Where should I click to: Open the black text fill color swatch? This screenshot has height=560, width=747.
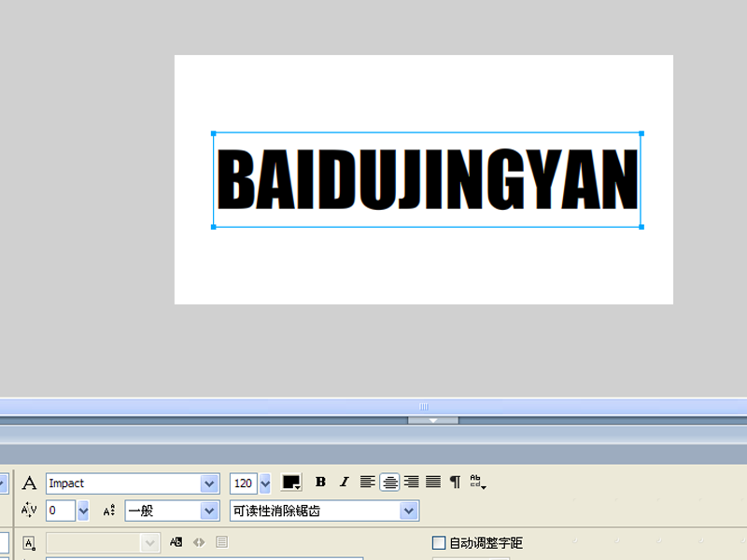[291, 482]
